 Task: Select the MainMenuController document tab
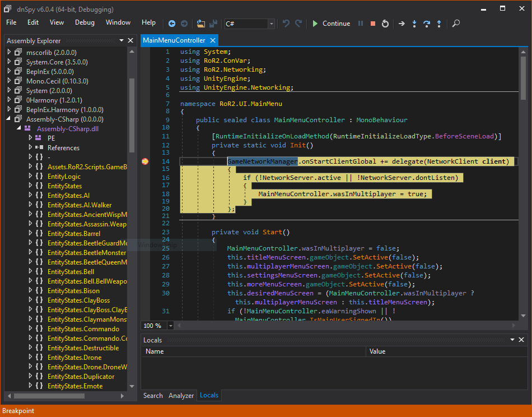tap(174, 40)
